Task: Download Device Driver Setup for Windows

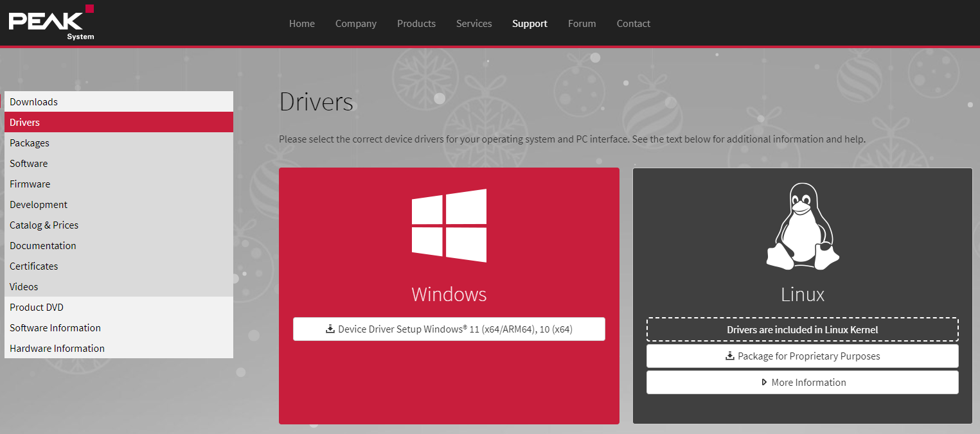Action: [449, 329]
